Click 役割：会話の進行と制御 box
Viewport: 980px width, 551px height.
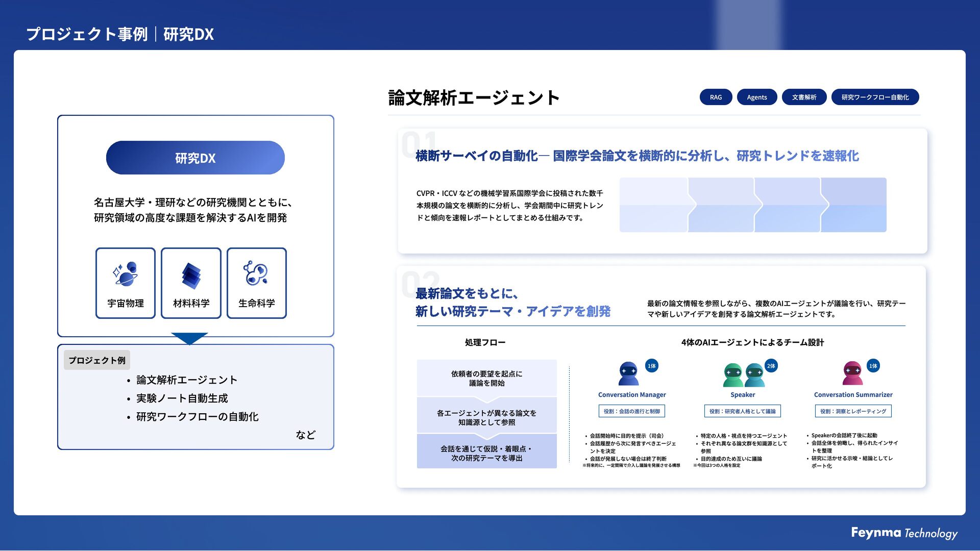click(x=631, y=411)
